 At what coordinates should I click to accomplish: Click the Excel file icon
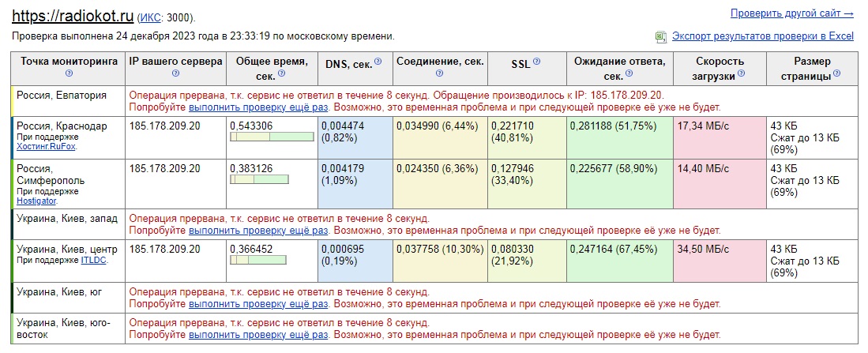pos(661,36)
